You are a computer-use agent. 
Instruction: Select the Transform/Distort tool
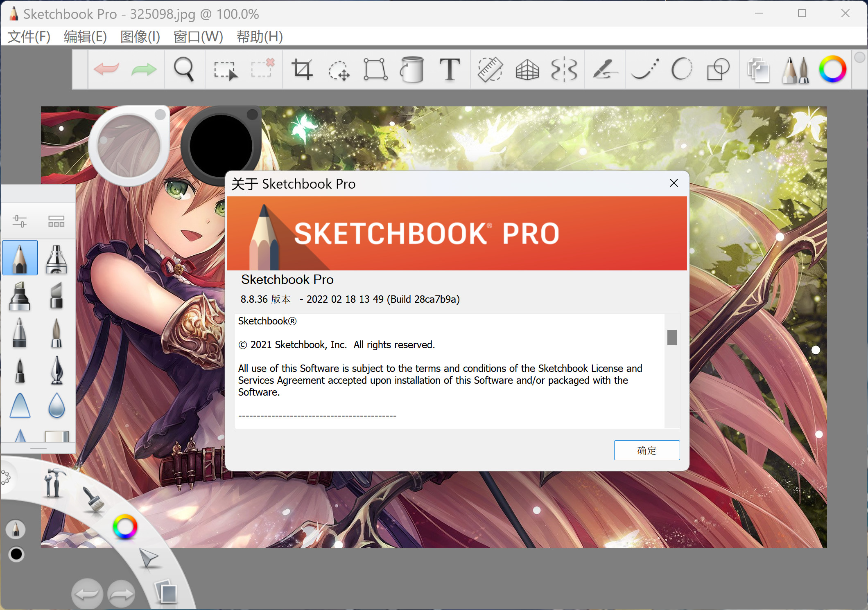[375, 69]
